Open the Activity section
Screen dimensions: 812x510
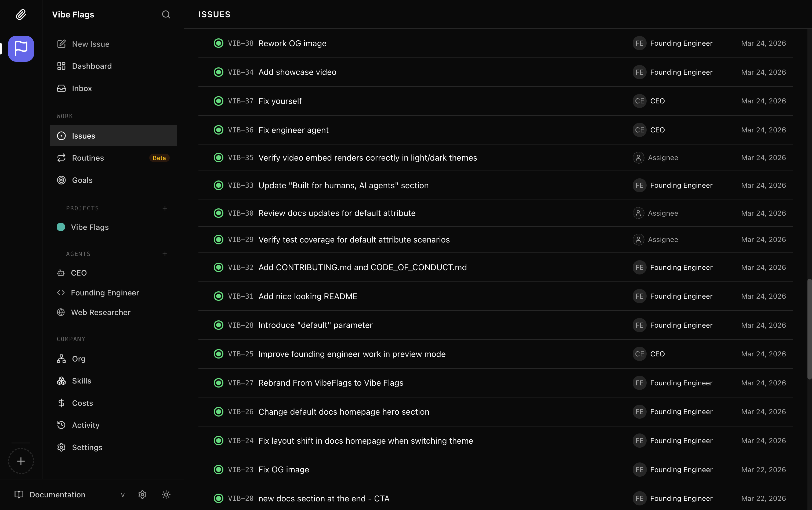click(x=85, y=425)
